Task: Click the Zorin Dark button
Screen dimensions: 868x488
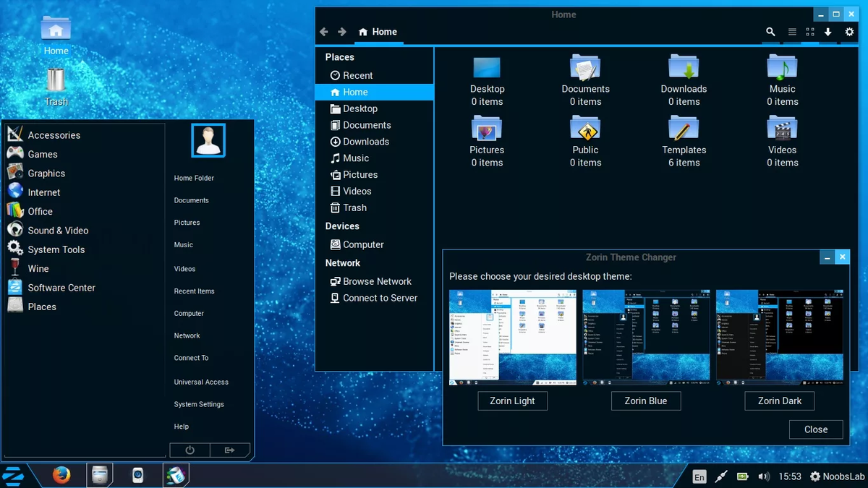Action: (x=779, y=401)
